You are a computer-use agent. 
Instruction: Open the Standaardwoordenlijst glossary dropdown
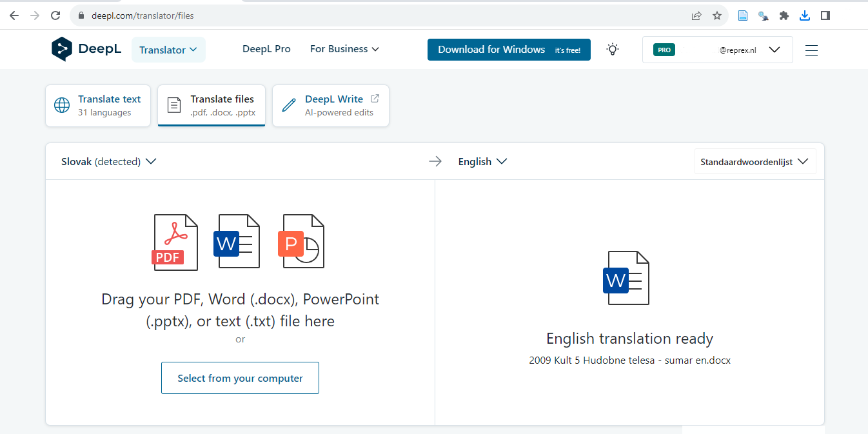tap(755, 162)
